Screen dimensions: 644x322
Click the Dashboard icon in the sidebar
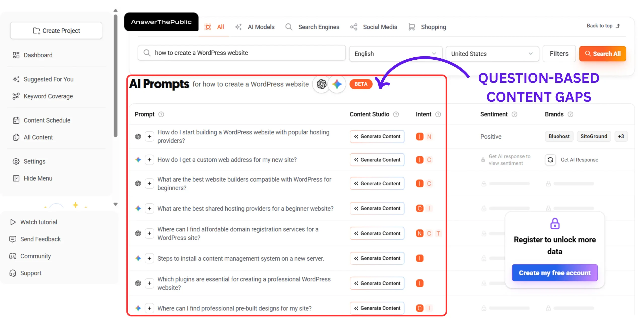coord(16,55)
